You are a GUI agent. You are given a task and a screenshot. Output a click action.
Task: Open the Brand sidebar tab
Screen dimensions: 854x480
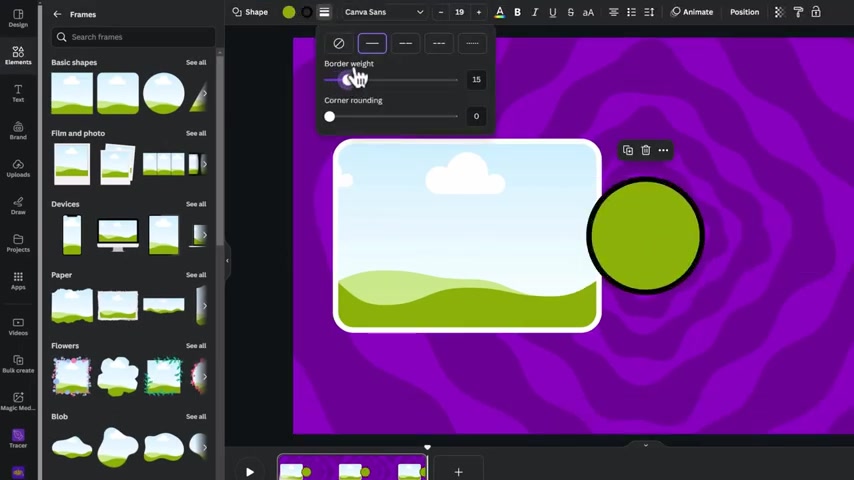(x=18, y=130)
